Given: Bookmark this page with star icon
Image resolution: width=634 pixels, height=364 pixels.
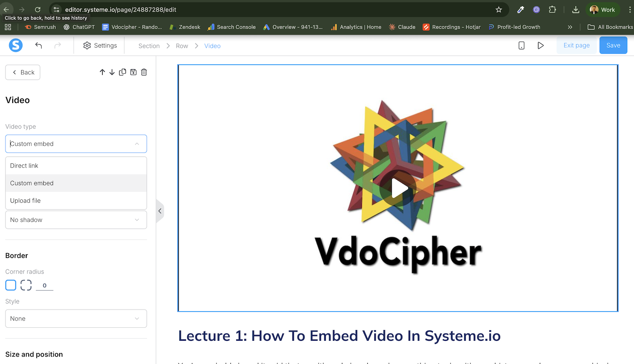Looking at the screenshot, I should [x=499, y=9].
